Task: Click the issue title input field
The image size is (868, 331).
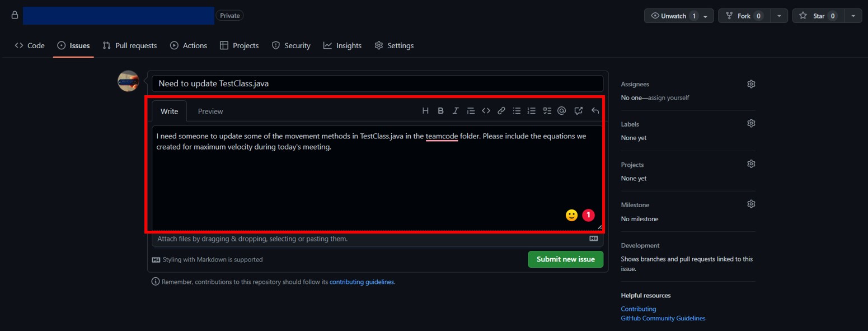Action: click(x=378, y=83)
